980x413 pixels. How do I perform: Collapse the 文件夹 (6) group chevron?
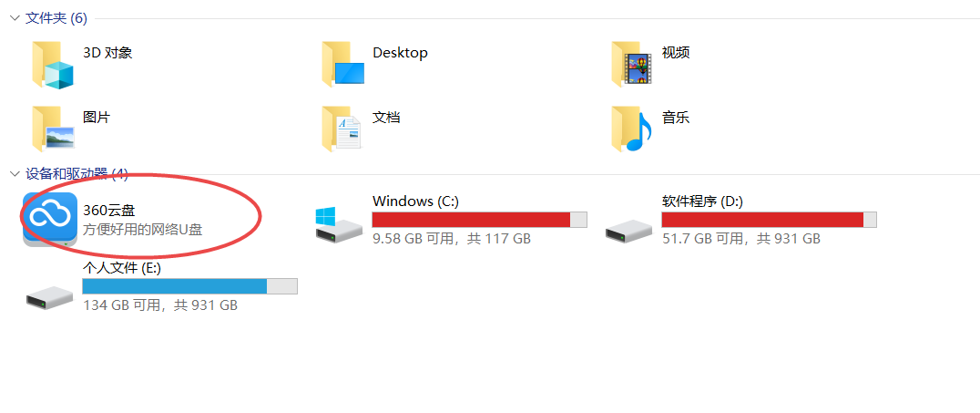[15, 18]
